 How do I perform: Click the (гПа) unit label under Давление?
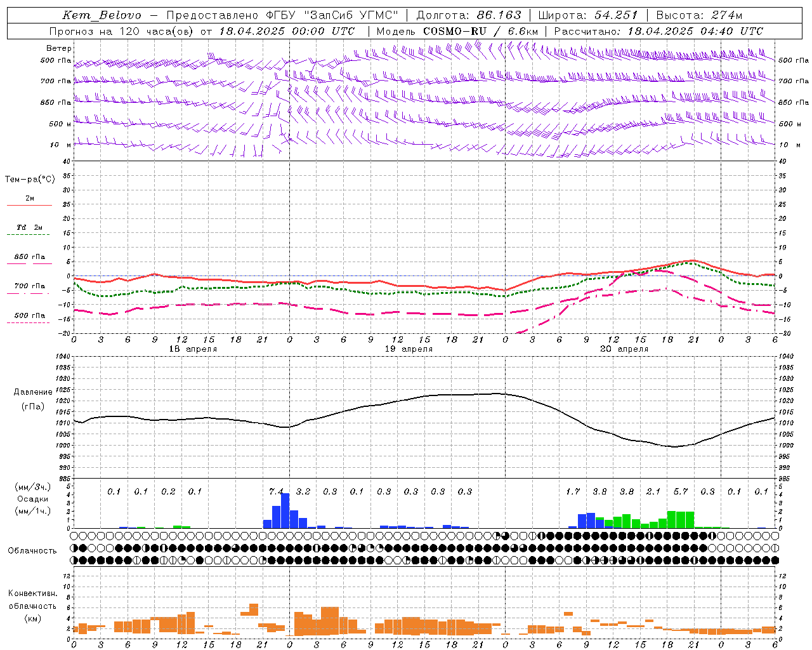point(33,406)
